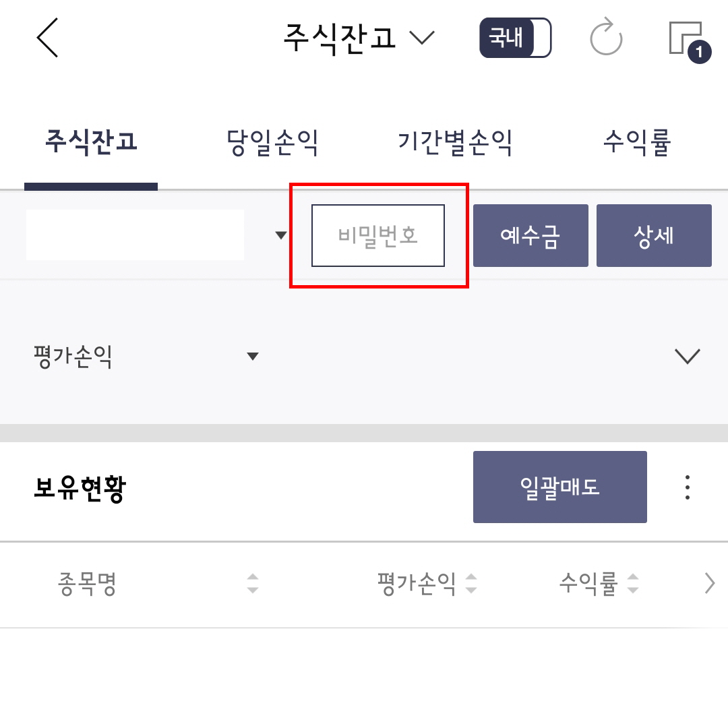The height and width of the screenshot is (728, 728).
Task: Sort the 수익률 column with its arrows
Action: (633, 583)
